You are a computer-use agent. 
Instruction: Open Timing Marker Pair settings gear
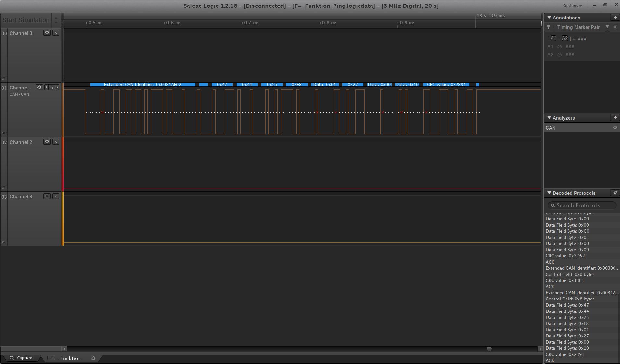[x=615, y=27]
